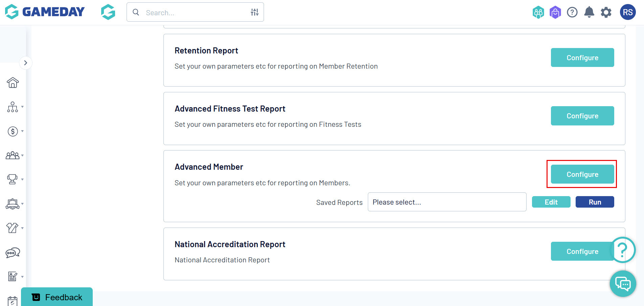Expand the clubs shield menu arrow
Screen dimensions: 644x306
coord(22,204)
